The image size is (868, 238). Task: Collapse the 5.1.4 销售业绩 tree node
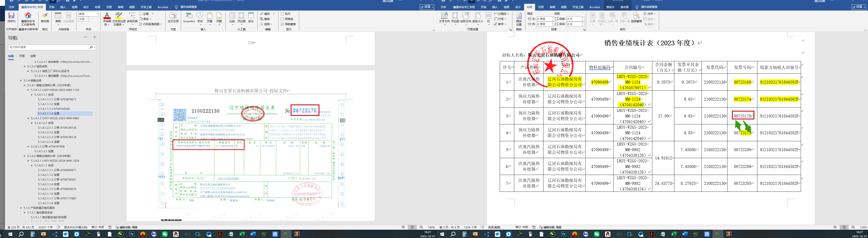tap(21, 81)
